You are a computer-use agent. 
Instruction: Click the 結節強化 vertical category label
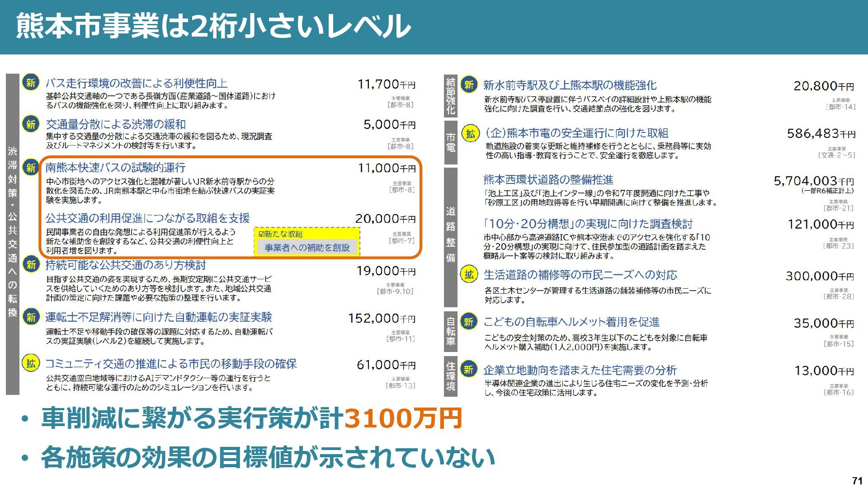point(451,96)
